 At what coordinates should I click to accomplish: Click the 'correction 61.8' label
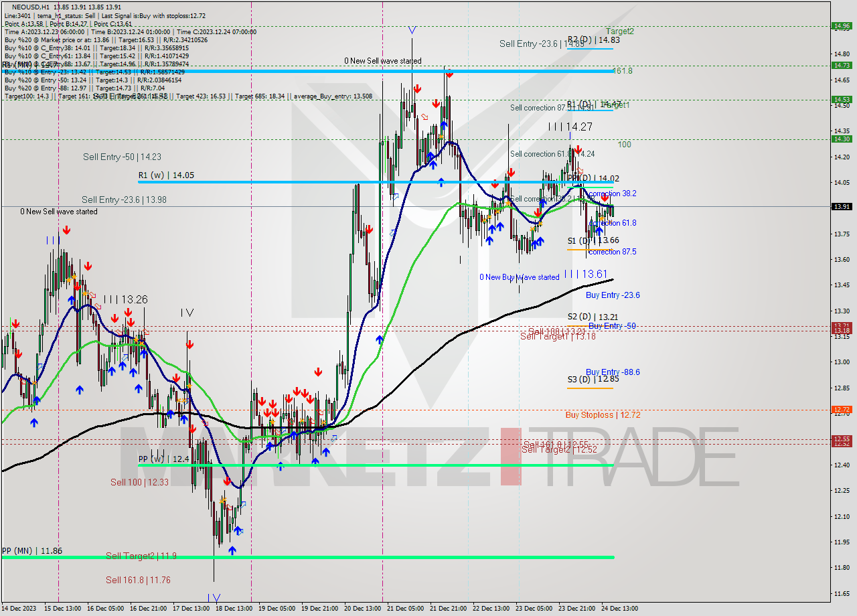pos(613,222)
